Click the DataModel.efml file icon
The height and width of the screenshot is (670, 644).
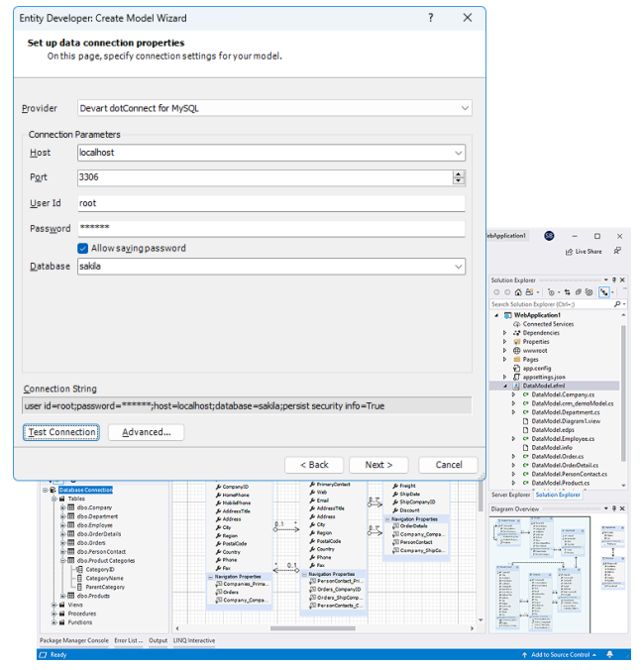(x=516, y=386)
